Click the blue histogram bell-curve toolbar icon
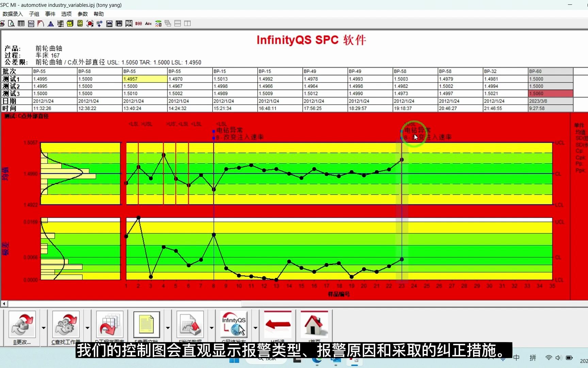 point(51,24)
